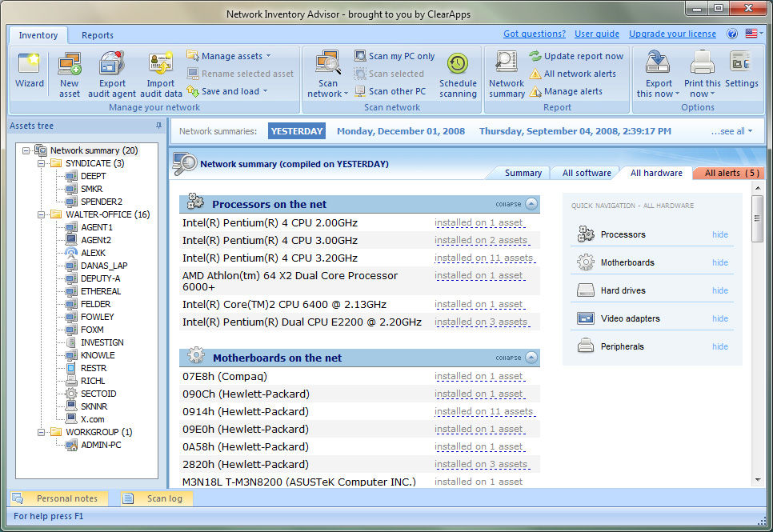This screenshot has height=532, width=773.
Task: Hide Video adapters section
Action: pos(719,318)
